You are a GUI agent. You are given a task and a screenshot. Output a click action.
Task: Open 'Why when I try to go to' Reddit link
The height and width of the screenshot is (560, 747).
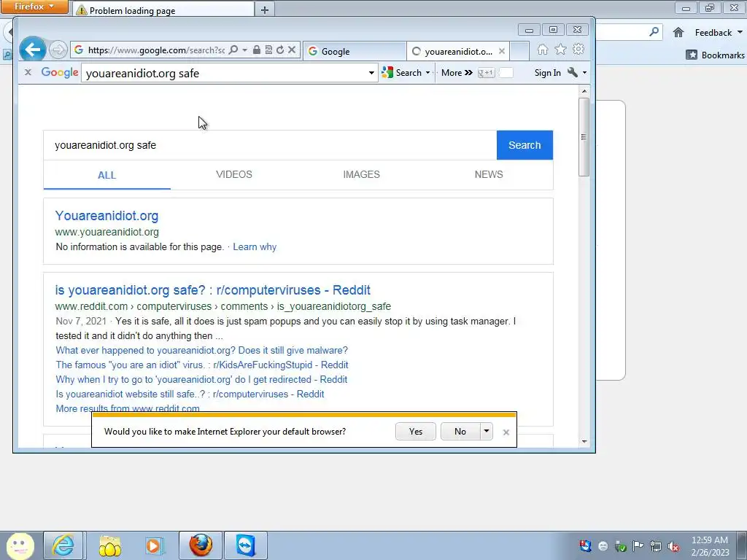(201, 379)
